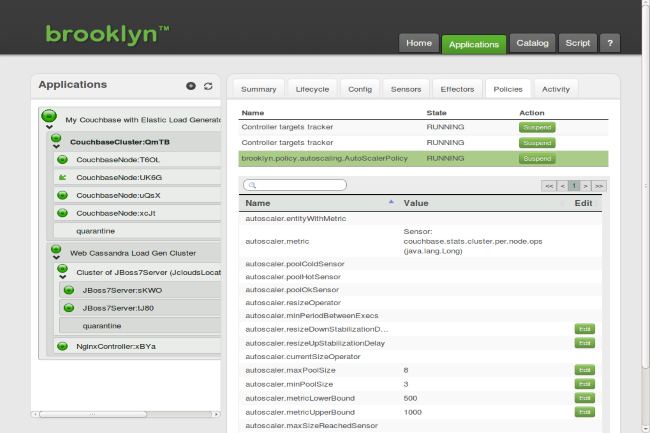Go to last page of config table
Screen dimensions: 650x433
click(x=599, y=186)
